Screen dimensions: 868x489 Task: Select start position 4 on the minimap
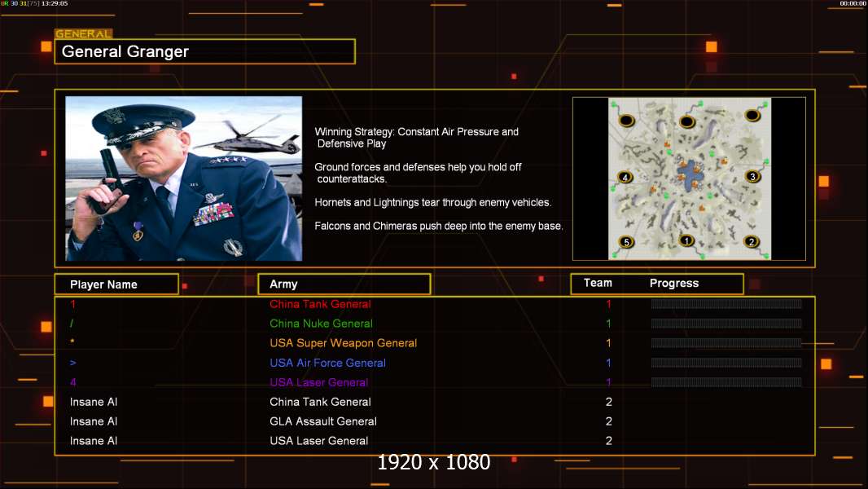click(625, 176)
